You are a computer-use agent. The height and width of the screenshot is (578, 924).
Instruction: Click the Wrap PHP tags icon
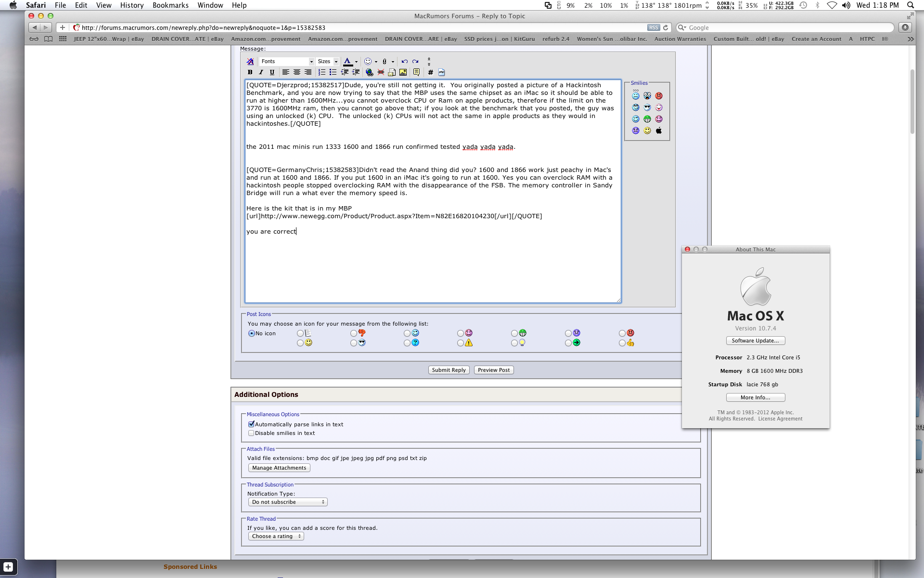(x=441, y=72)
